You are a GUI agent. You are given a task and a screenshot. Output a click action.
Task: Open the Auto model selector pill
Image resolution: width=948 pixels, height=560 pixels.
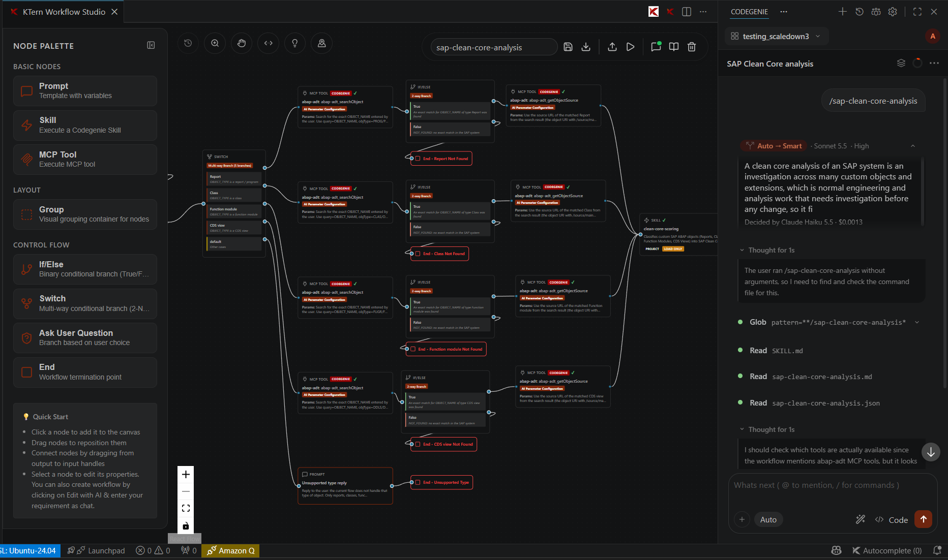768,519
